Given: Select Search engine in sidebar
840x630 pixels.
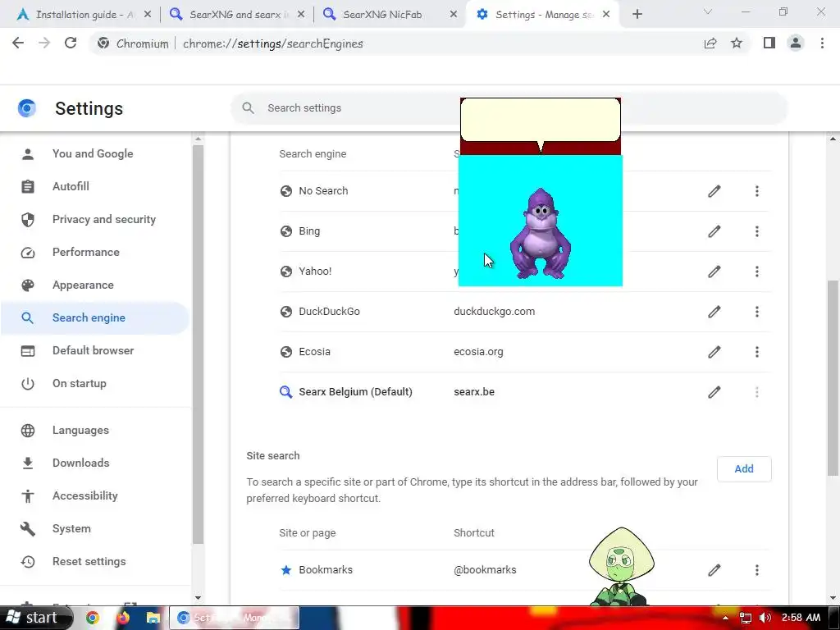Looking at the screenshot, I should pyautogui.click(x=94, y=318).
